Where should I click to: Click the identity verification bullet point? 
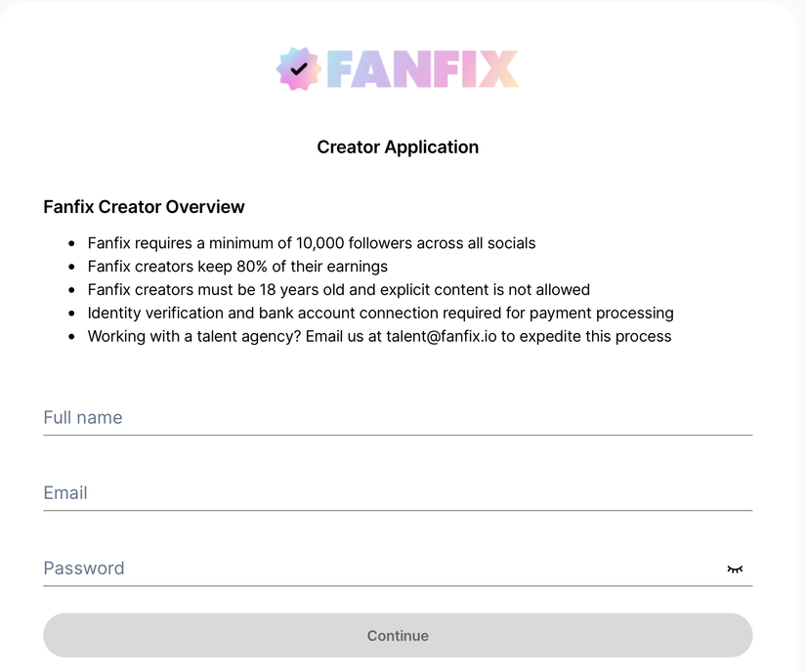coord(381,313)
